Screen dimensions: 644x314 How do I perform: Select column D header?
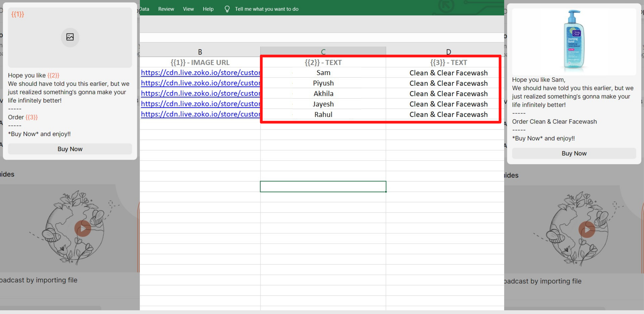tap(449, 52)
